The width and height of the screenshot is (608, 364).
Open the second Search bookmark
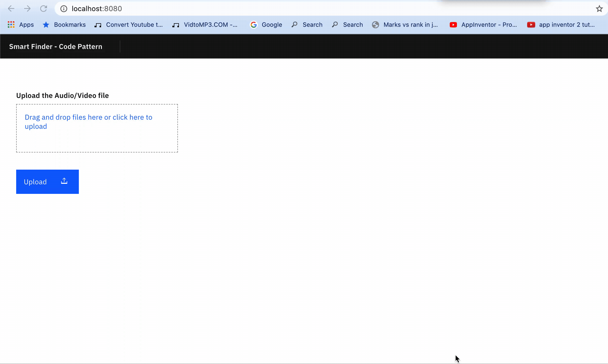347,25
